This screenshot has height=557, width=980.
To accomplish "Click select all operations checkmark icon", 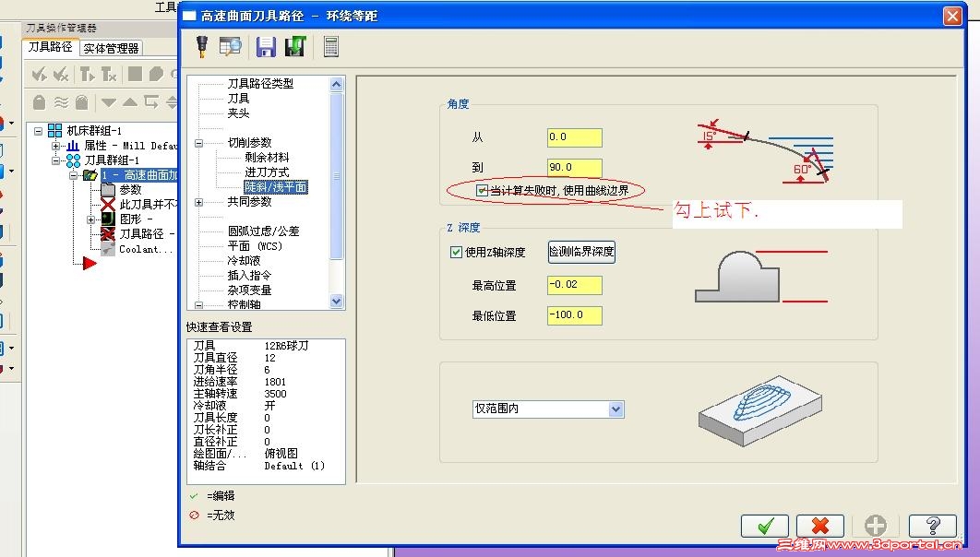I will pyautogui.click(x=40, y=75).
